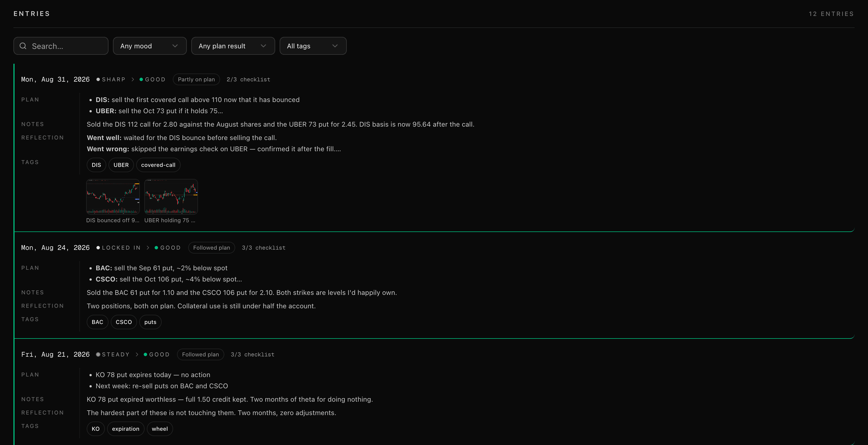Click the Next week re-sell puts line

tap(162, 386)
